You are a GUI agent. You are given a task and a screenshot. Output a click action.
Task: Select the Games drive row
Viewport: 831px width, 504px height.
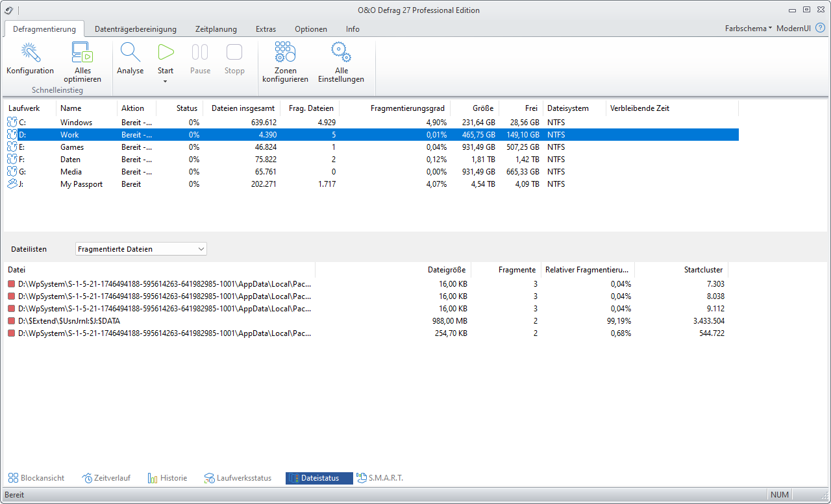371,147
